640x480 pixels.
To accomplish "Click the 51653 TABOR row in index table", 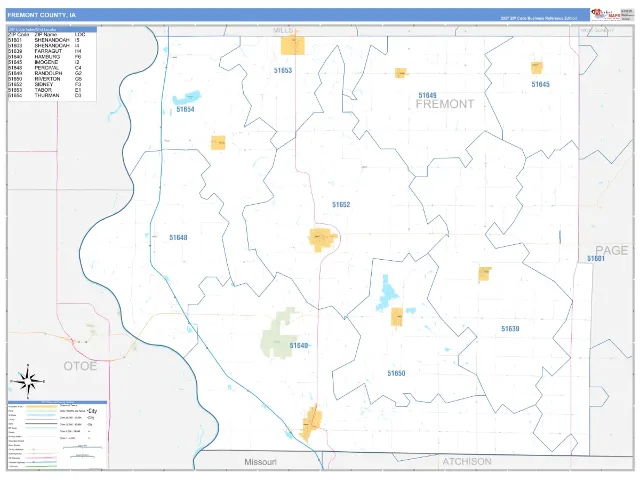I will tap(47, 90).
